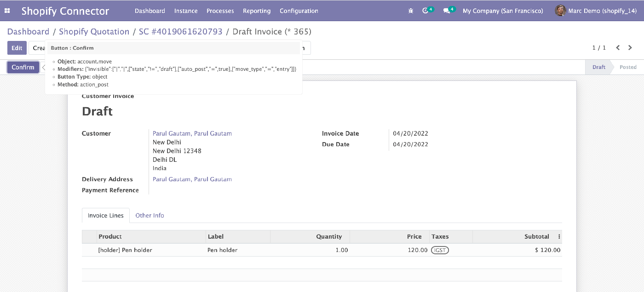Screen dimensions: 644x292
Task: Open customer Parul Gautam link
Action: 192,133
